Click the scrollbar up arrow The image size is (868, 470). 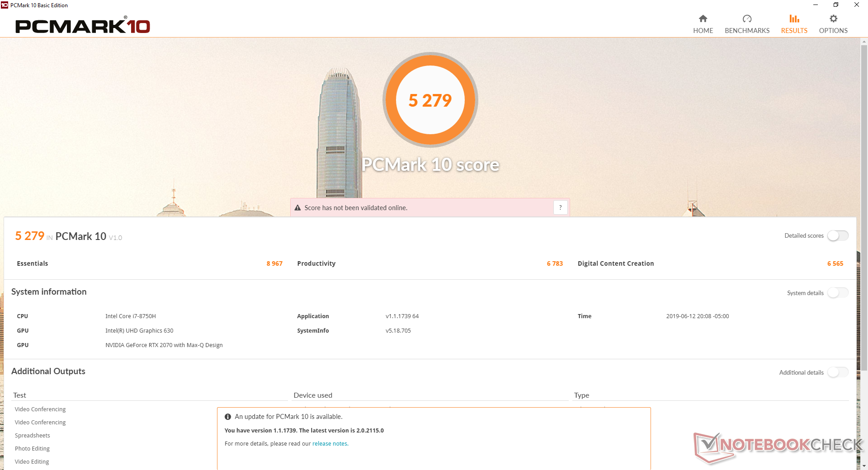tap(864, 42)
